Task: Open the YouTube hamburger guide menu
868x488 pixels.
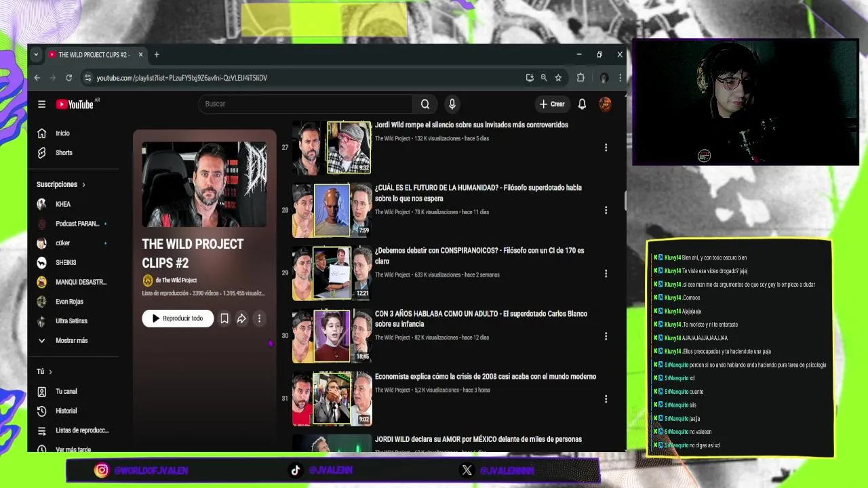Action: [x=41, y=104]
